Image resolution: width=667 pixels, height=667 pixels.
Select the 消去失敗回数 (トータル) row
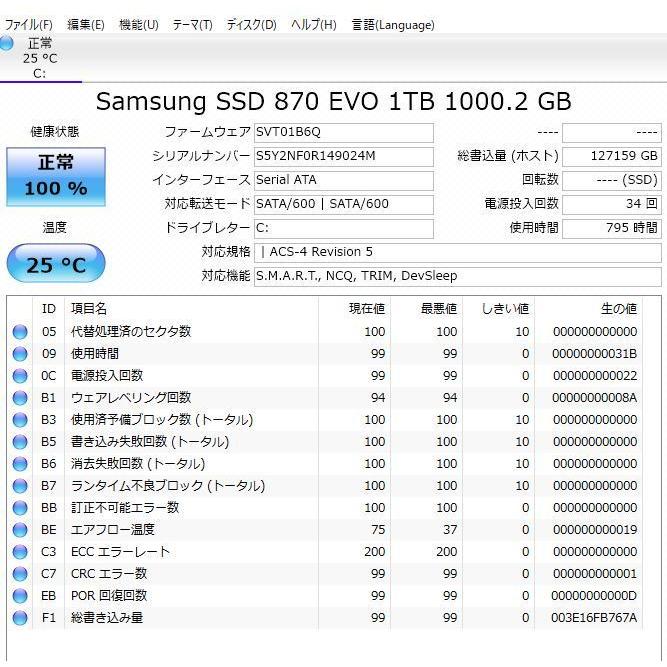(x=325, y=464)
